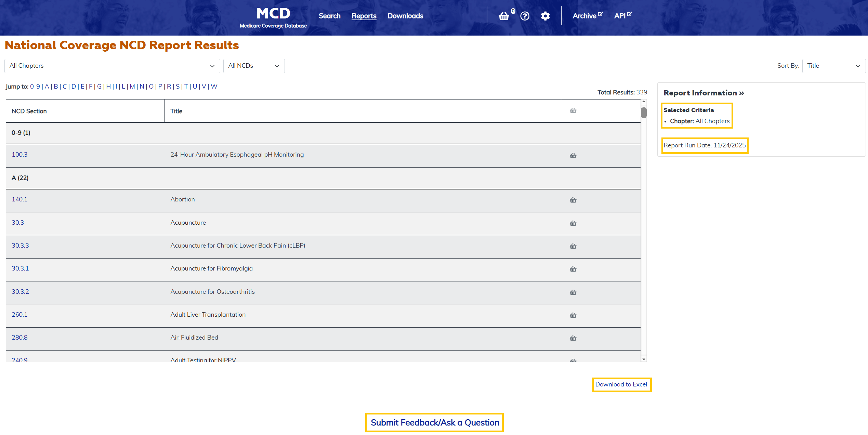Open the settings gear icon

click(x=545, y=16)
